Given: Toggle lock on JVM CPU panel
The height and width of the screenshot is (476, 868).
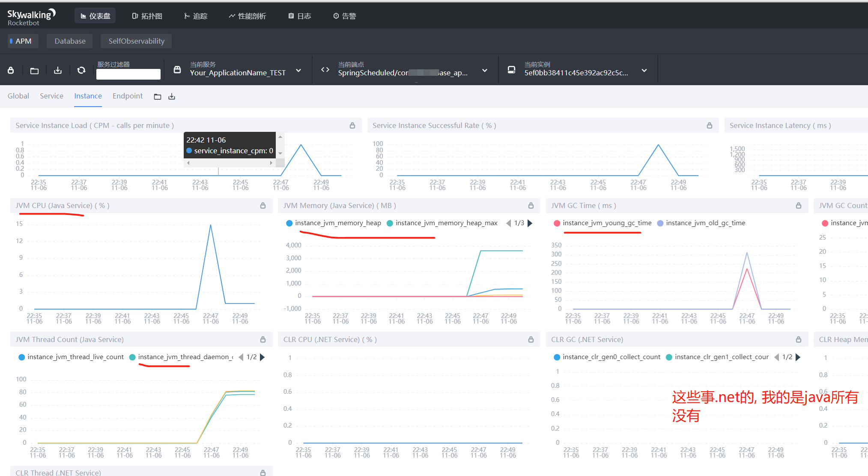Looking at the screenshot, I should click(x=263, y=205).
